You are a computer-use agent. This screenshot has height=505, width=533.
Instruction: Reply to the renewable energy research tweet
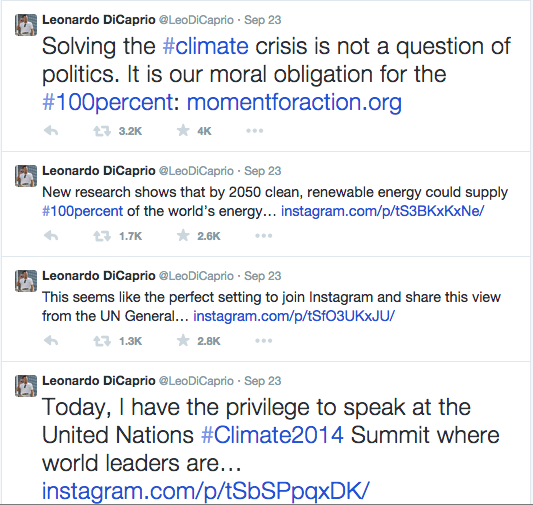51,236
